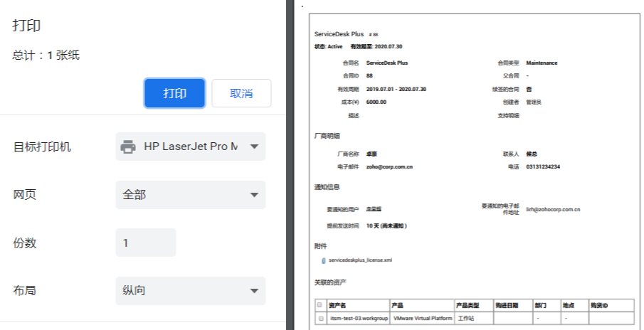Click the zoho@corp.com.cn email text

pos(389,167)
